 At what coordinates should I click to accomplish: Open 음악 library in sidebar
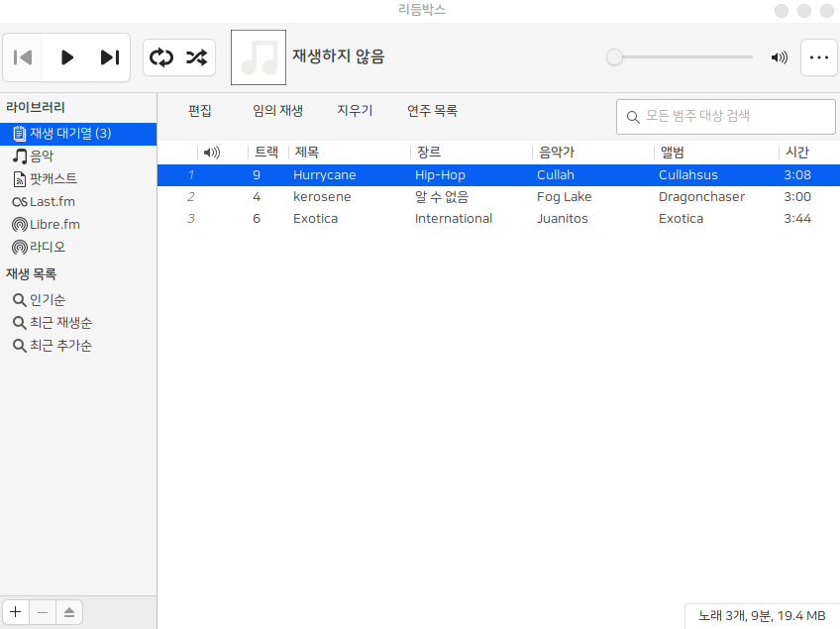pyautogui.click(x=42, y=157)
